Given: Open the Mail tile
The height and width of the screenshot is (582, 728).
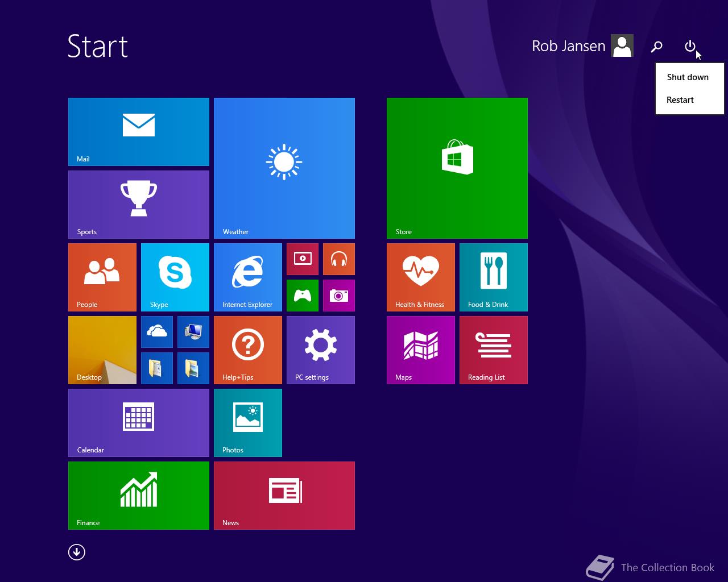Looking at the screenshot, I should (139, 132).
